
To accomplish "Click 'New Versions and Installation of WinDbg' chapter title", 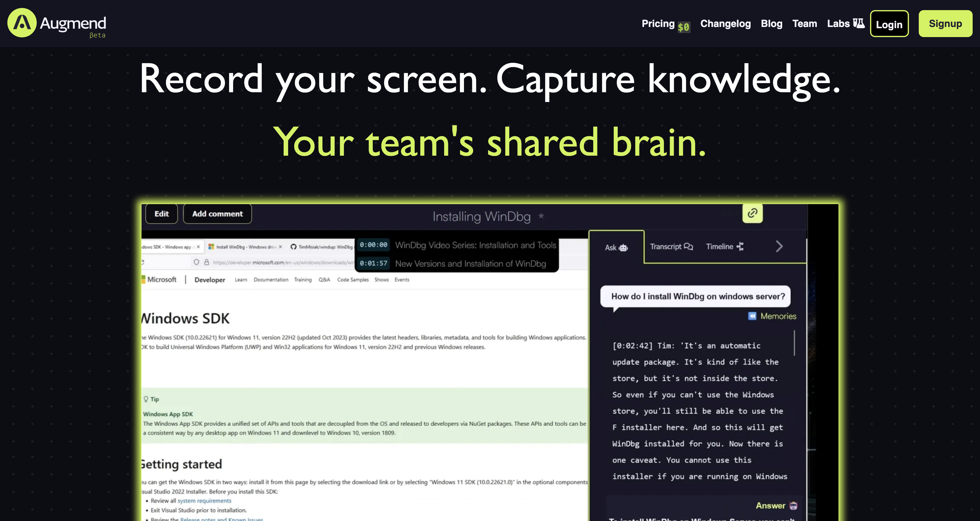I will pos(471,264).
